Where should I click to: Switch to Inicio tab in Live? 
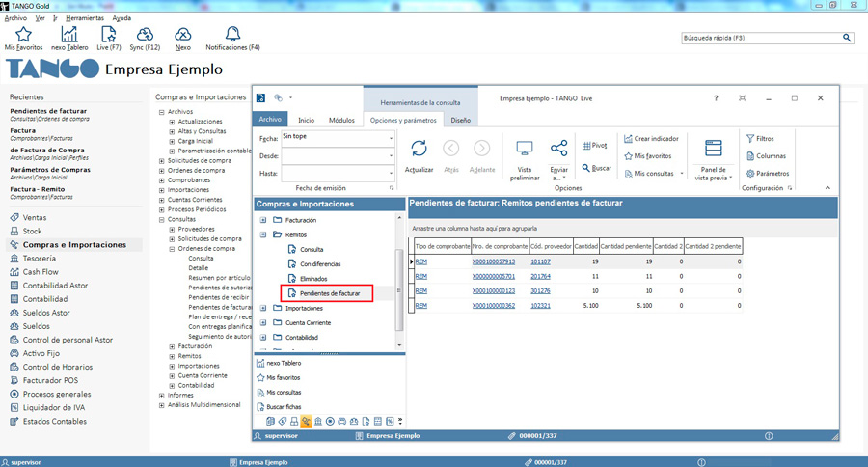(x=306, y=120)
